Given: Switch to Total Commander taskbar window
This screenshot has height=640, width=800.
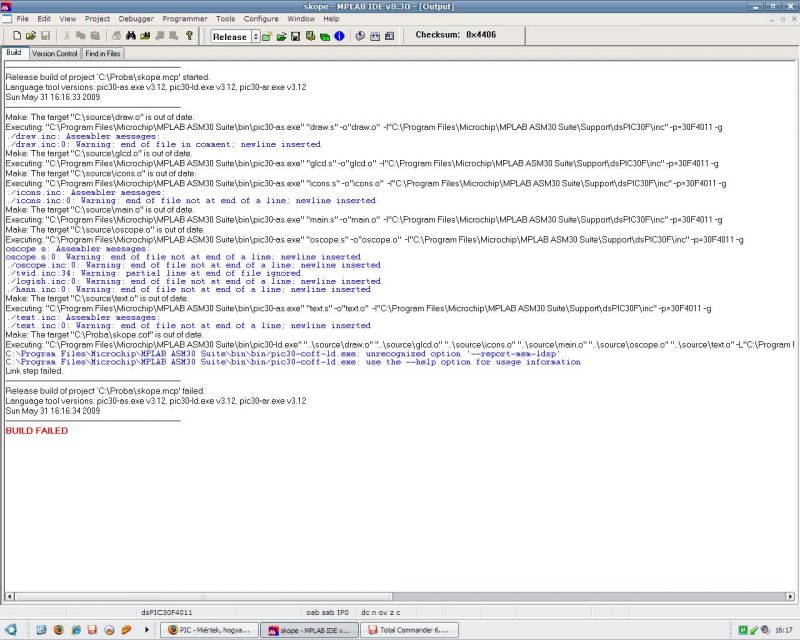Looking at the screenshot, I should pos(409,630).
